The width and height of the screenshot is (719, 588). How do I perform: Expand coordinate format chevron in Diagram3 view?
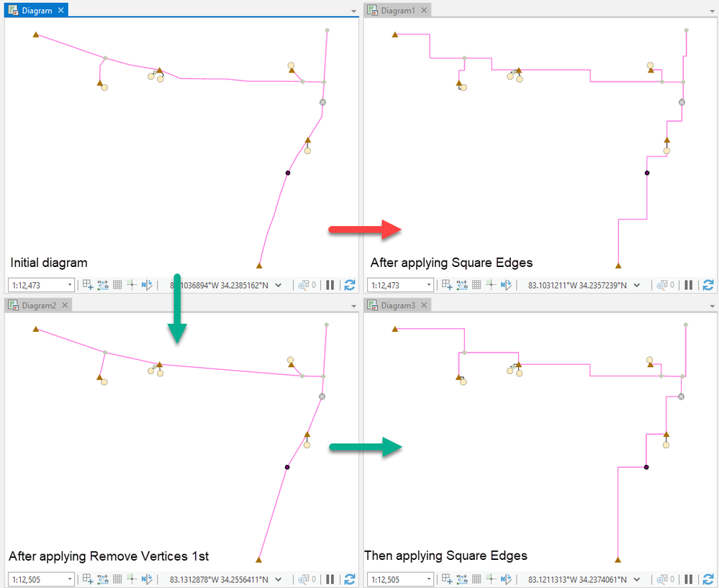pyautogui.click(x=636, y=579)
